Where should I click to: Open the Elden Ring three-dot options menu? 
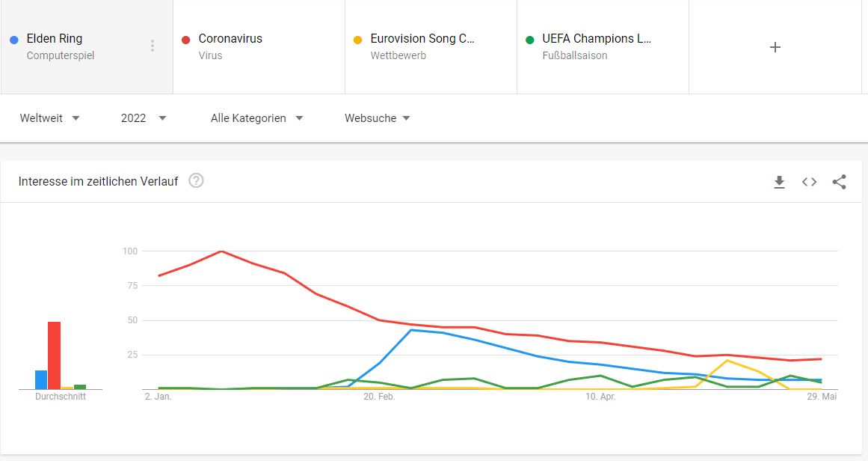tap(153, 46)
